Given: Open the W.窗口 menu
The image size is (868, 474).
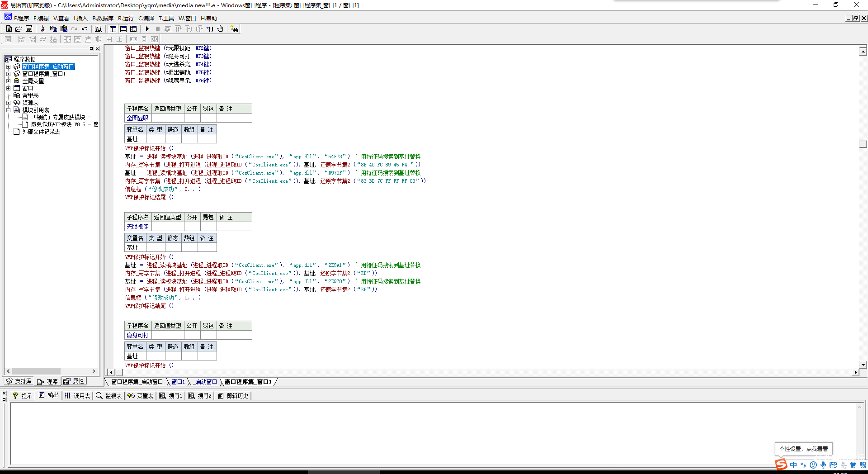Looking at the screenshot, I should tap(187, 19).
